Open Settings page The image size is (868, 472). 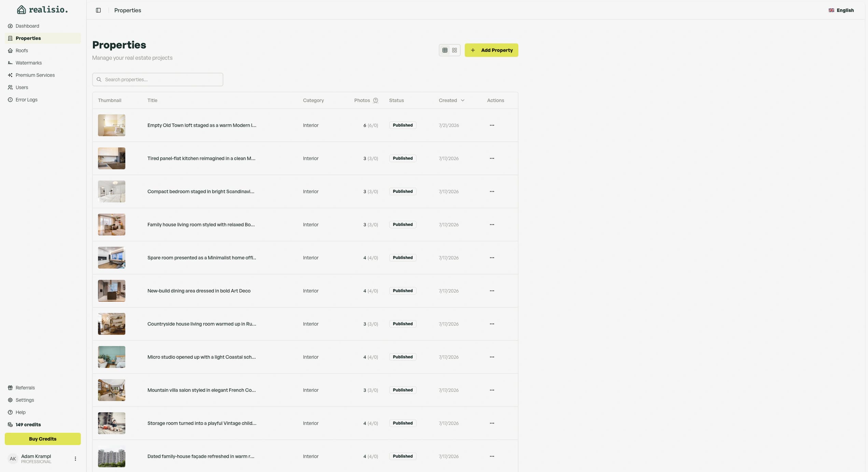pos(43,400)
